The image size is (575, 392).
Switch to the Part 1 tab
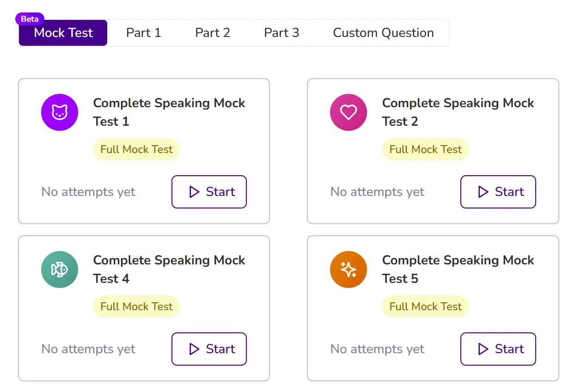[143, 33]
